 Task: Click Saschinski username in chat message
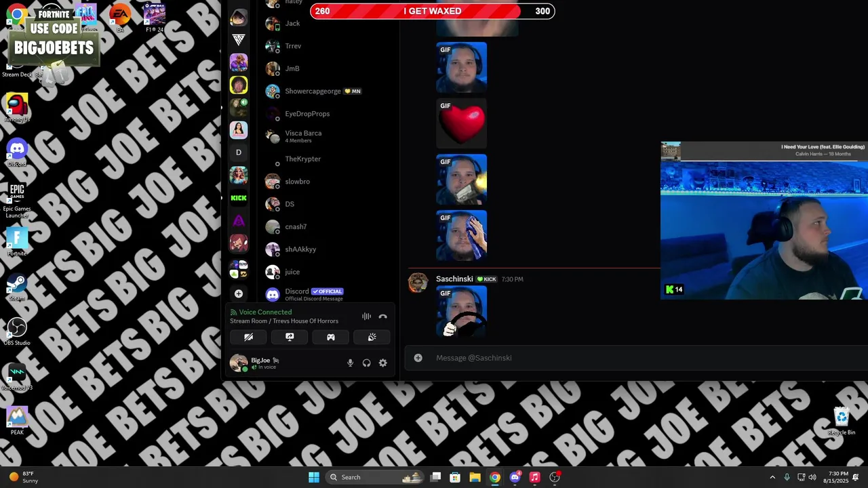pyautogui.click(x=454, y=279)
